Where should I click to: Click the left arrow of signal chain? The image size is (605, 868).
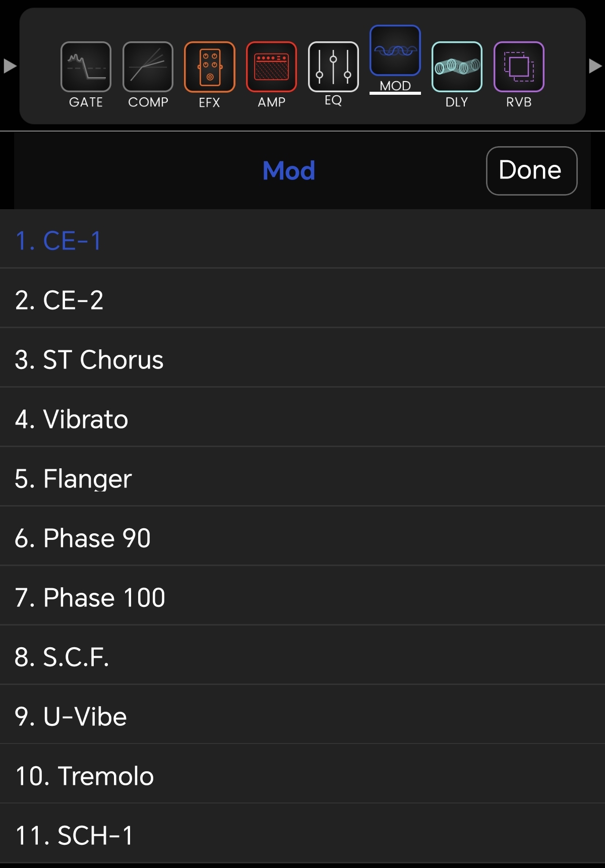tap(10, 66)
